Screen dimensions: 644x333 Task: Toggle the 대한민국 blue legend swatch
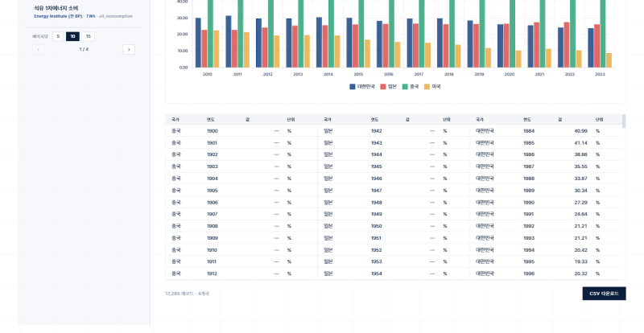[353, 87]
